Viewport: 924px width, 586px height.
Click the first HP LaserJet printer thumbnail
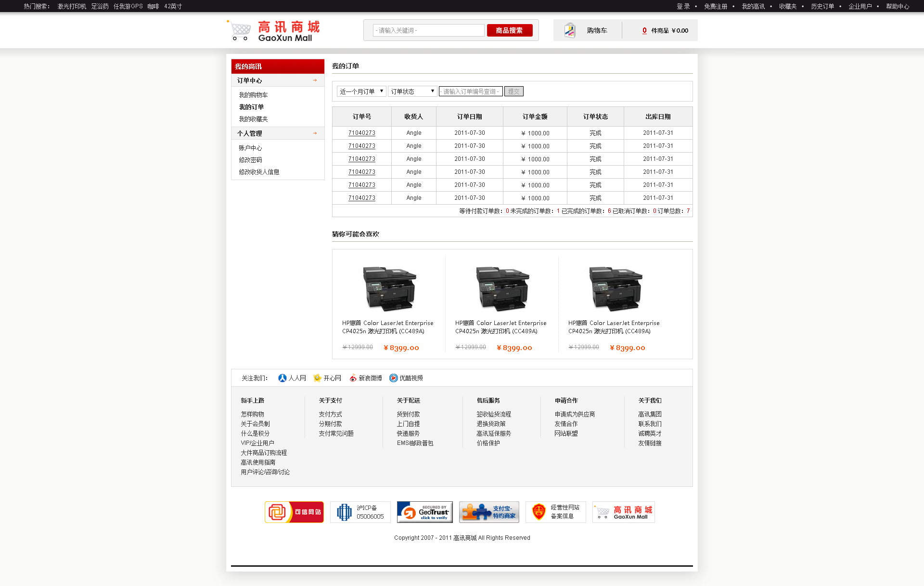point(389,289)
